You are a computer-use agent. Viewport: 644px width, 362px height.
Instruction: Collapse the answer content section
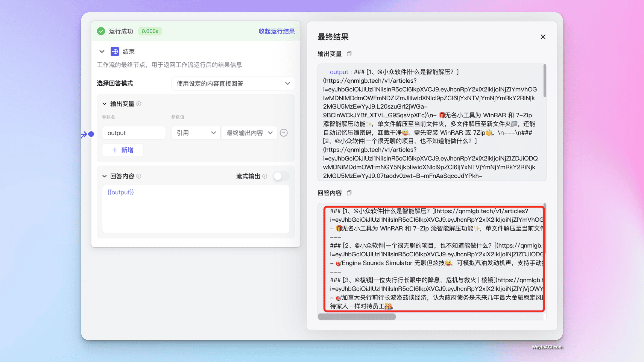105,176
